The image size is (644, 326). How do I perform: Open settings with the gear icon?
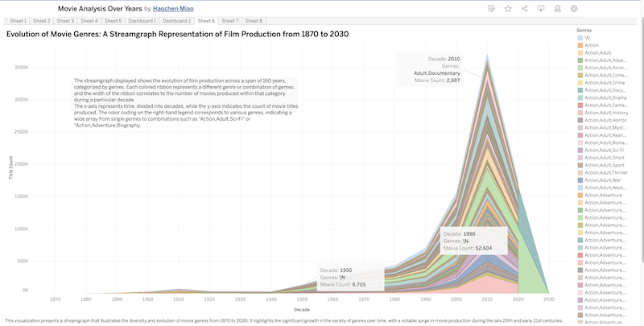point(574,8)
